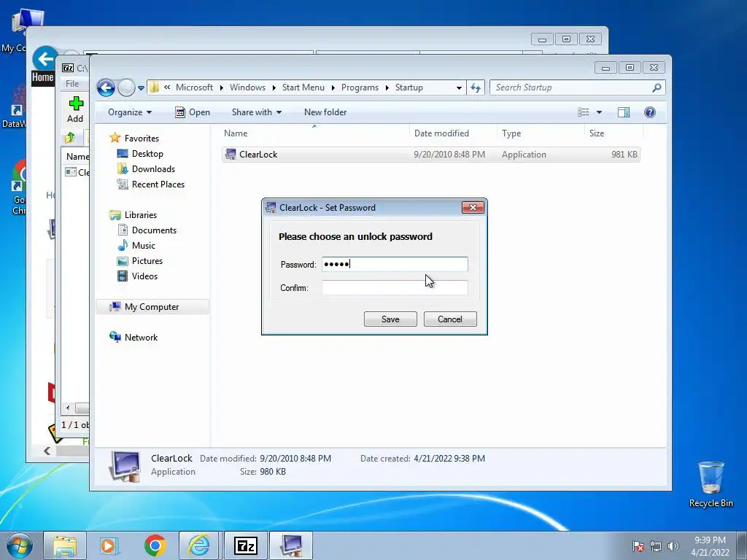Click Home tab in back window

click(42, 77)
